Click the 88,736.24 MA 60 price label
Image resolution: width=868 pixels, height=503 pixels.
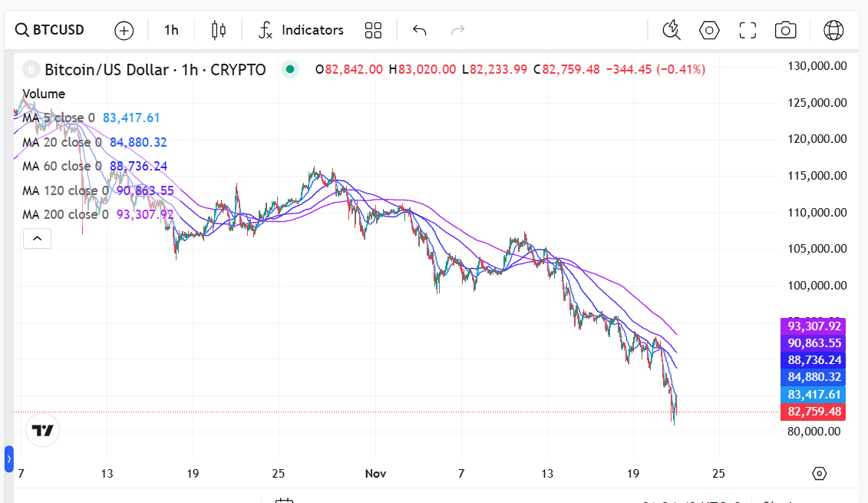[814, 360]
